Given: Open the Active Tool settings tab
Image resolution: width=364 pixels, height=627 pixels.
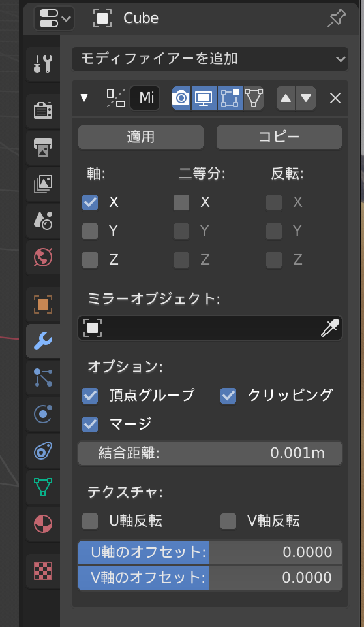Looking at the screenshot, I should click(x=43, y=64).
